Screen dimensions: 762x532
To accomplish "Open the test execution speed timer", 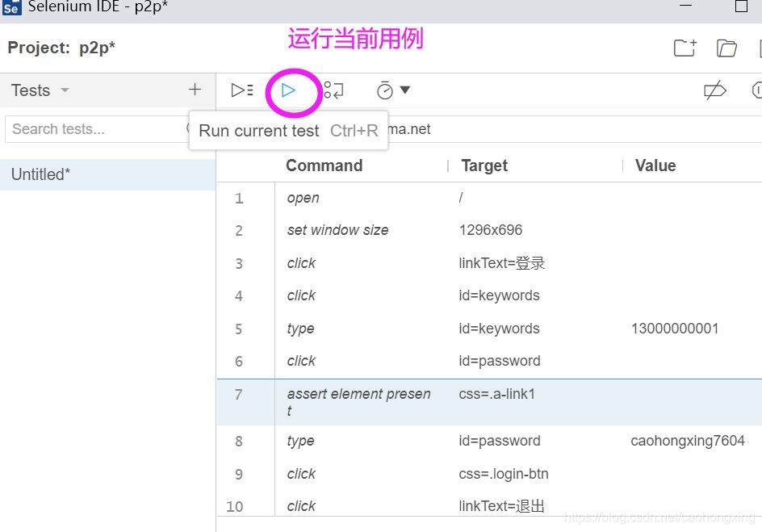I will 384,90.
